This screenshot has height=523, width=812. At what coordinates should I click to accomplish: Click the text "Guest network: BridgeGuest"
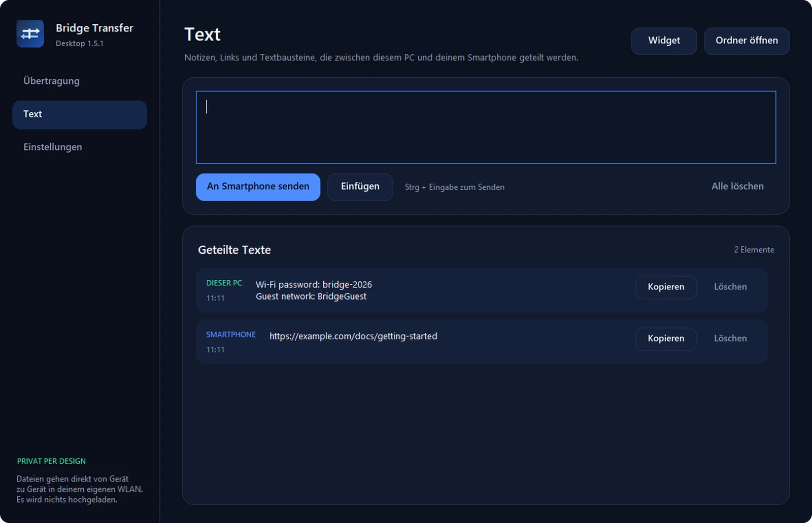311,297
